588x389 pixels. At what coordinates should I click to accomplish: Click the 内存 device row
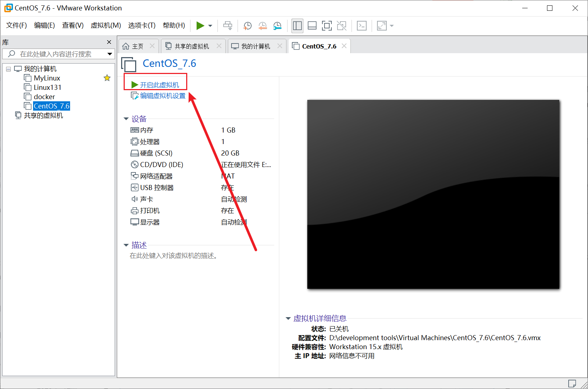pyautogui.click(x=201, y=130)
